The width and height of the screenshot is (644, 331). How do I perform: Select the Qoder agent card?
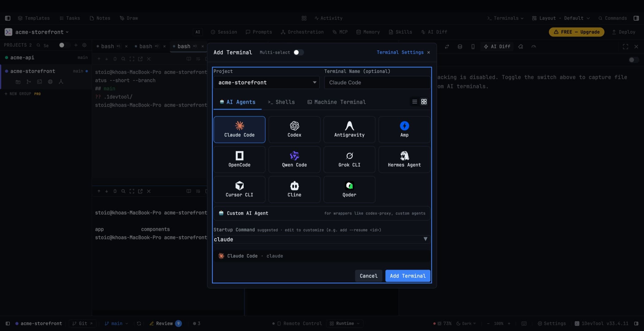coord(349,189)
